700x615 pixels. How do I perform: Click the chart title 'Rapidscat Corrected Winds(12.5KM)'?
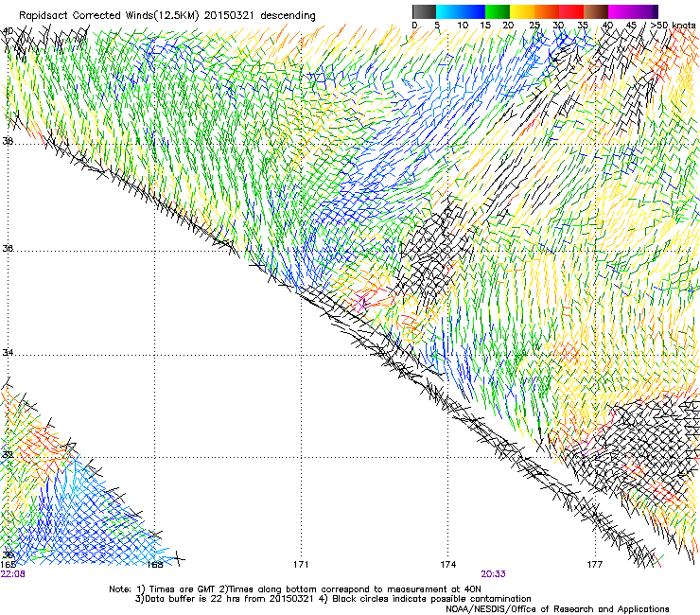(x=109, y=16)
